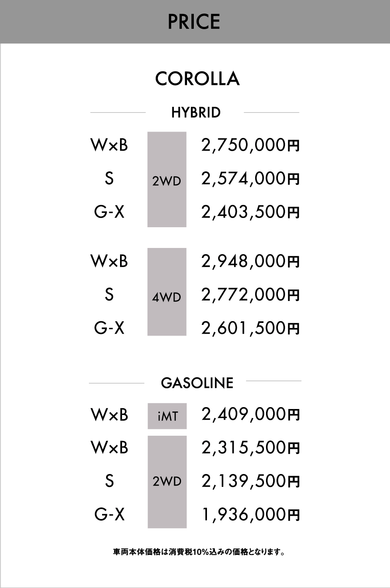Image resolution: width=390 pixels, height=588 pixels.
Task: Select the hybrid 4WD gray label box
Action: [167, 292]
